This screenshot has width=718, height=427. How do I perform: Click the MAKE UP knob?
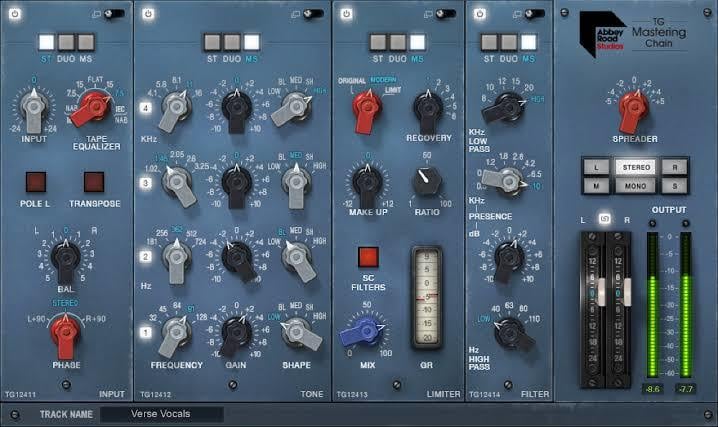point(367,183)
